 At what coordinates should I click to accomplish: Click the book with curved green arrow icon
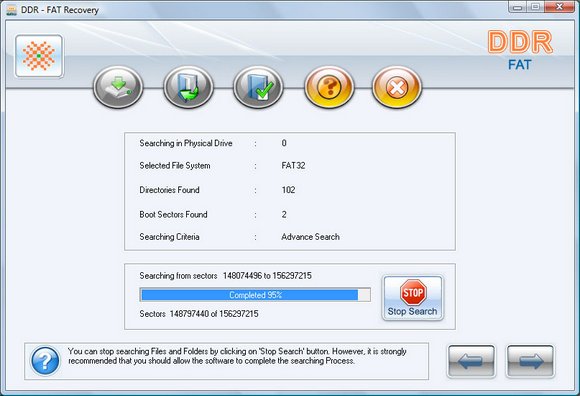tap(188, 87)
